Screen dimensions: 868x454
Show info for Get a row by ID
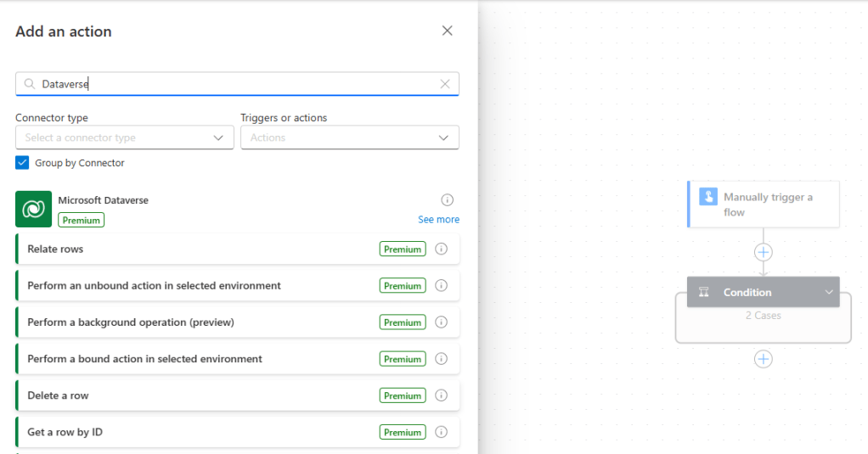[441, 432]
